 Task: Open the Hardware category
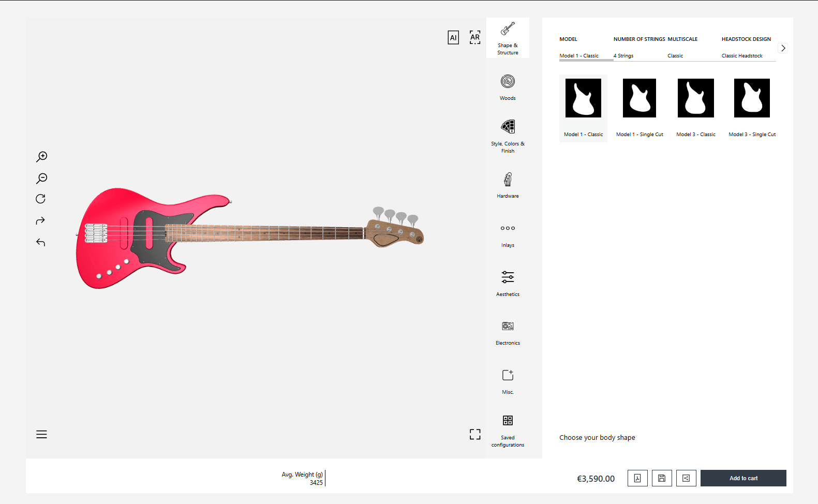508,185
